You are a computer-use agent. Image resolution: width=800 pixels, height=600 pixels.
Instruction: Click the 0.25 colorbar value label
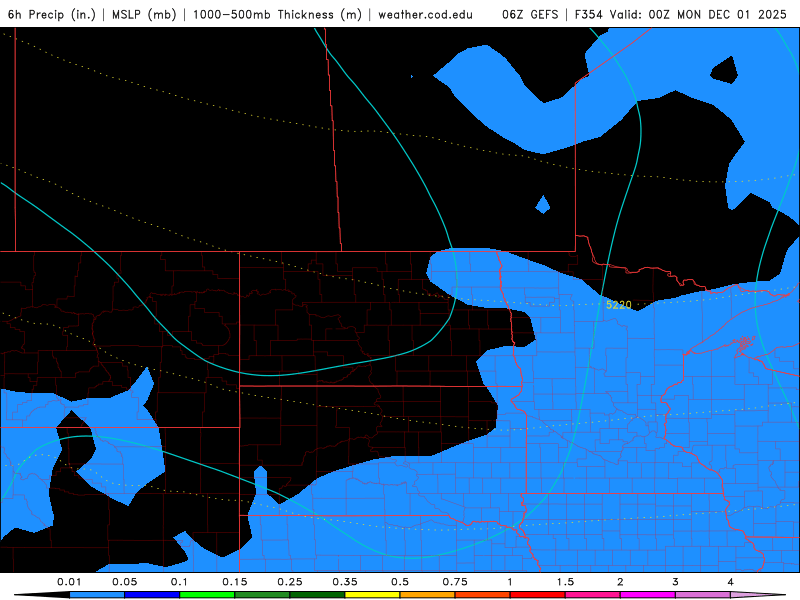click(x=290, y=582)
